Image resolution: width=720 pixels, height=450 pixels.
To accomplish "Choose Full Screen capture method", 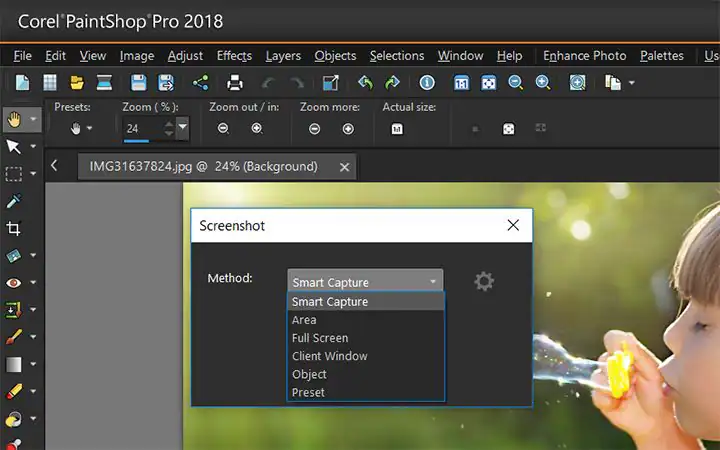I will point(366,338).
